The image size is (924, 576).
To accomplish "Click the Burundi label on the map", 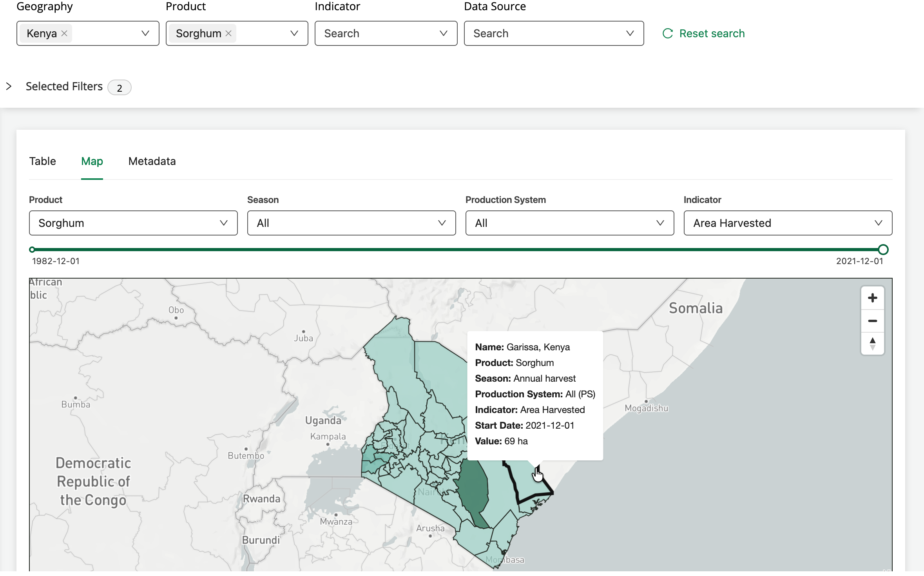I will pyautogui.click(x=261, y=540).
